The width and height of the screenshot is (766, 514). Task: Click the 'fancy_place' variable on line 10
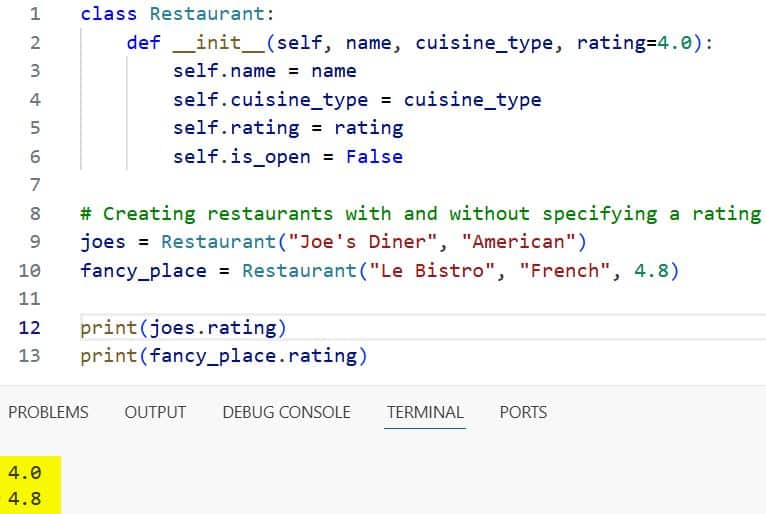coord(144,271)
